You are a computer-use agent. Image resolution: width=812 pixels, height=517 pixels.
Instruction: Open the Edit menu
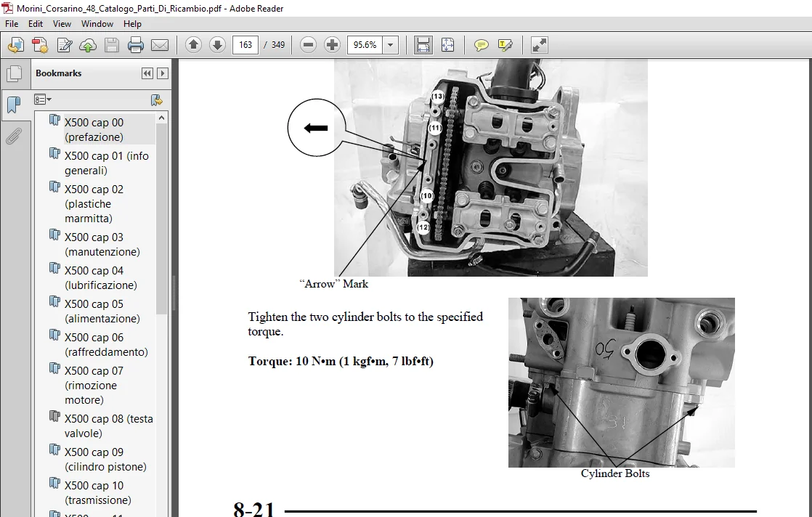pyautogui.click(x=35, y=24)
